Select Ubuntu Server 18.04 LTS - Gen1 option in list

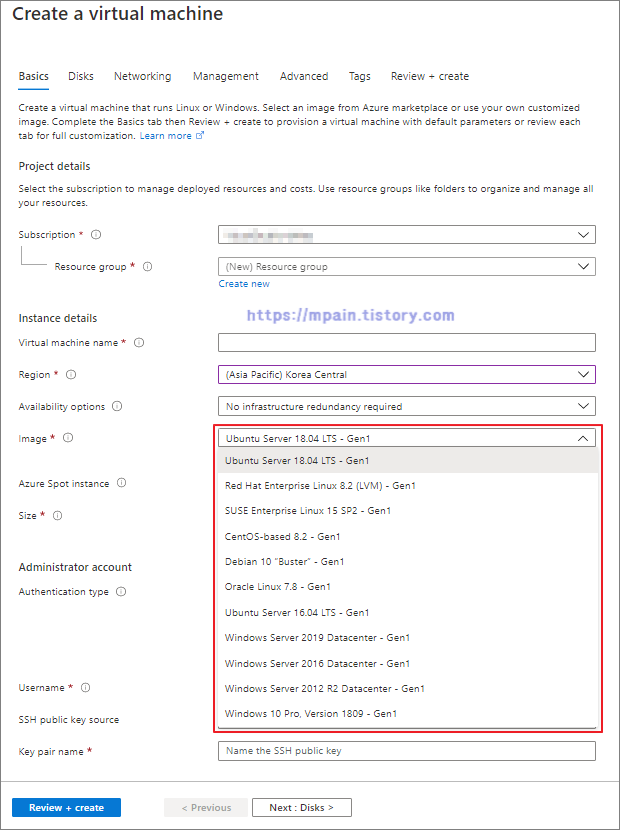click(x=408, y=461)
